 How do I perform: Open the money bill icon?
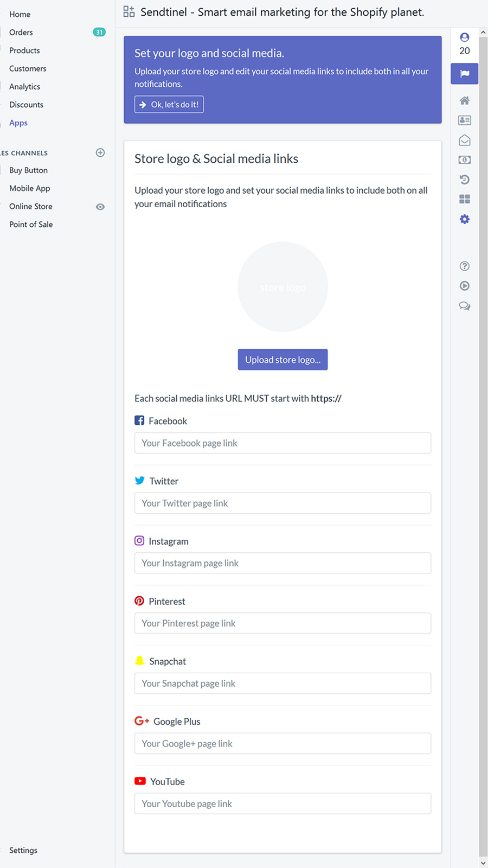(465, 160)
